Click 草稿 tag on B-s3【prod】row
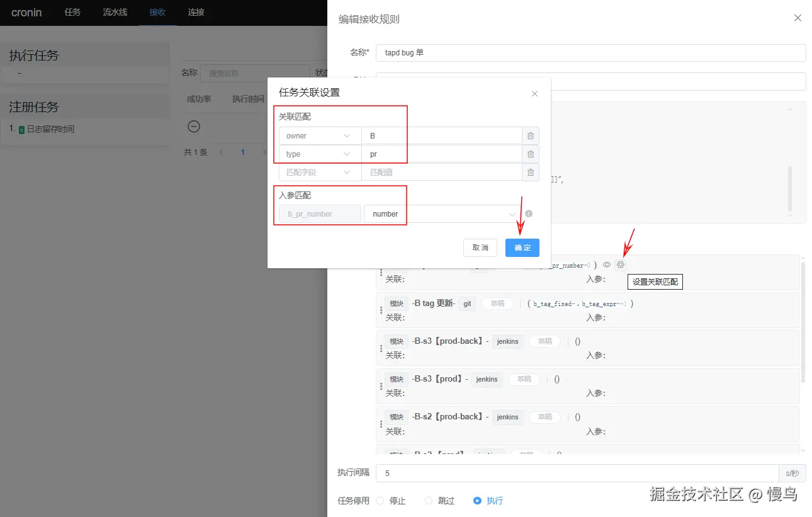812x517 pixels. click(524, 379)
